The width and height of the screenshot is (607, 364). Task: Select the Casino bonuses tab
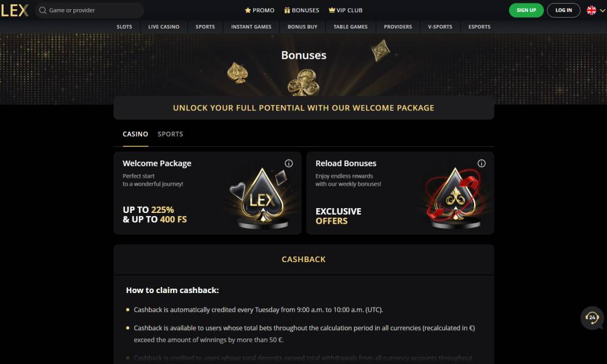[135, 134]
